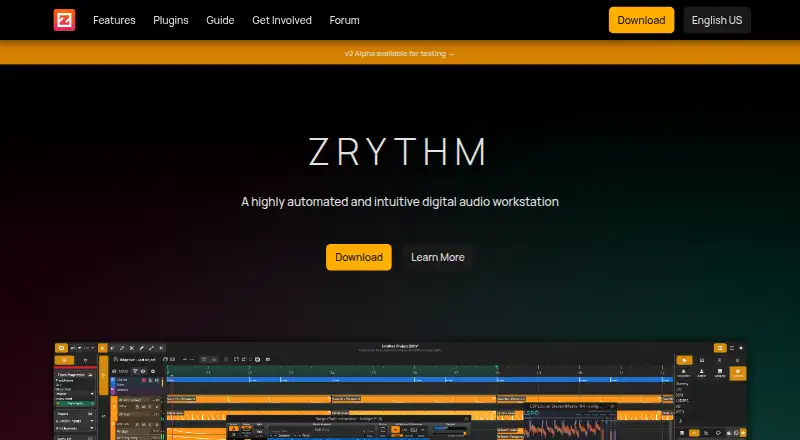Open the English US language selector
The height and width of the screenshot is (440, 800).
(x=717, y=20)
